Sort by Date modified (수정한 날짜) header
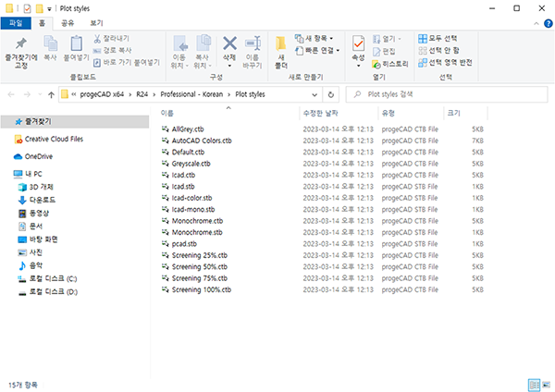The width and height of the screenshot is (555, 392). [x=339, y=113]
